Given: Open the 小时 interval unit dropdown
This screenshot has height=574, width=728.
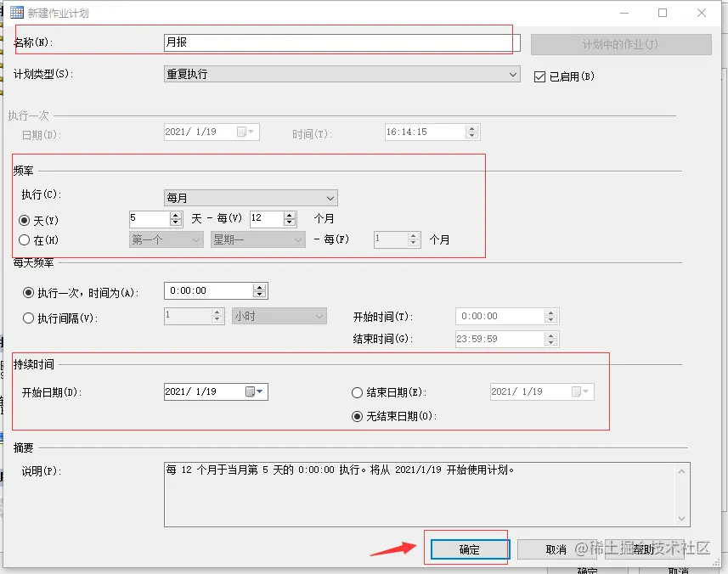Looking at the screenshot, I should (279, 317).
